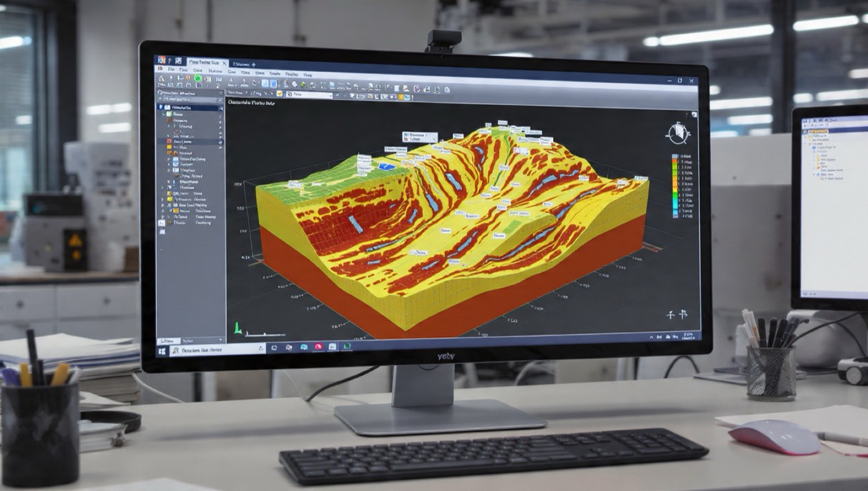
Task: Maximize the modeling application window
Action: (680, 81)
